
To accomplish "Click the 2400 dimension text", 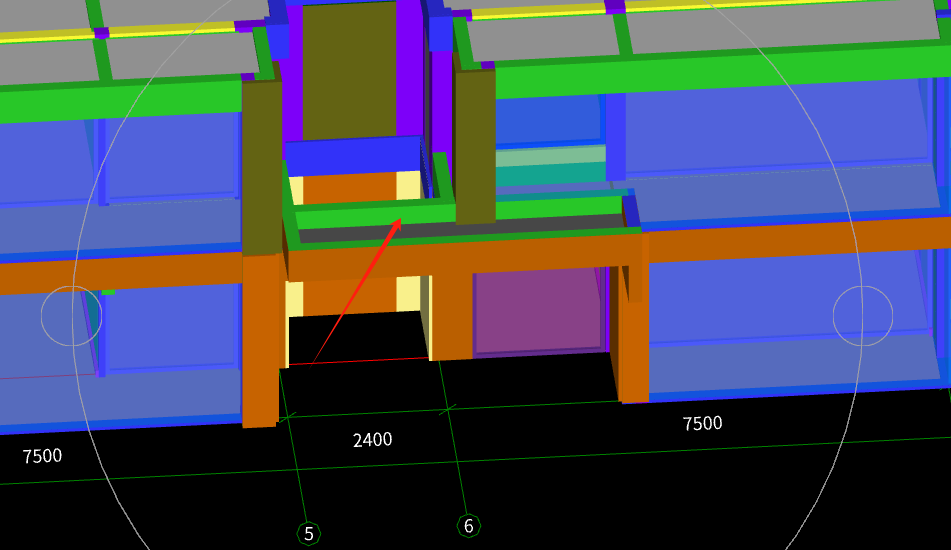I will click(x=372, y=440).
